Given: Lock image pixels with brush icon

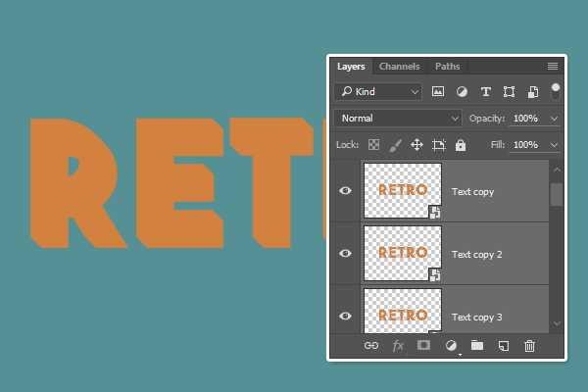Looking at the screenshot, I should pyautogui.click(x=395, y=144).
